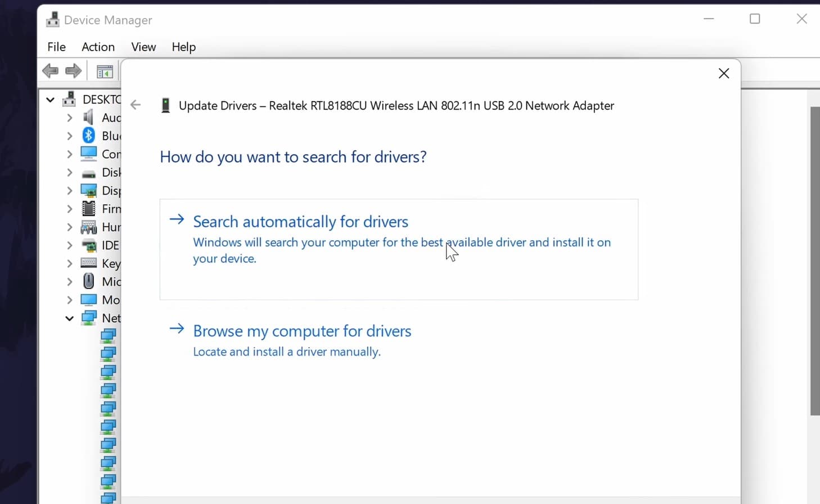The height and width of the screenshot is (504, 820).
Task: Choose Browse my computer for drivers
Action: 302,331
